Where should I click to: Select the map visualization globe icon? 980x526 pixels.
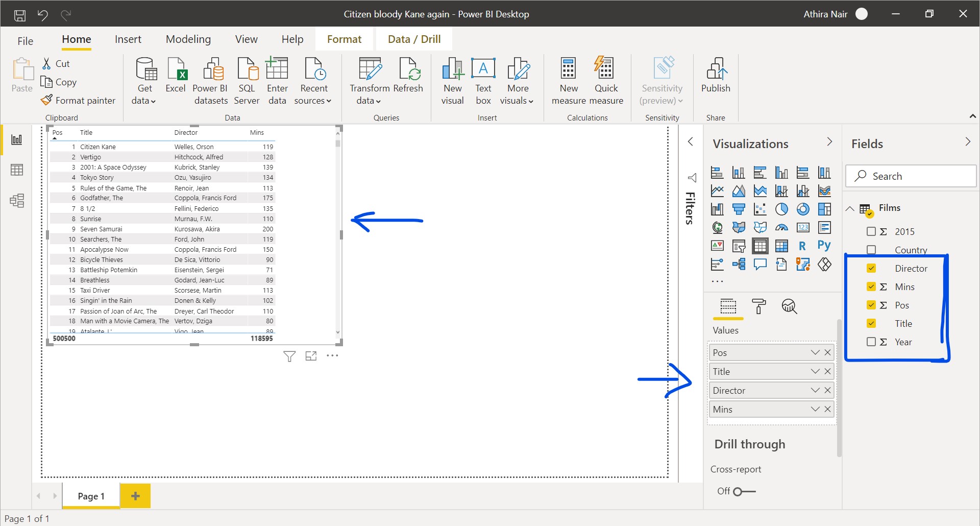[x=717, y=227]
